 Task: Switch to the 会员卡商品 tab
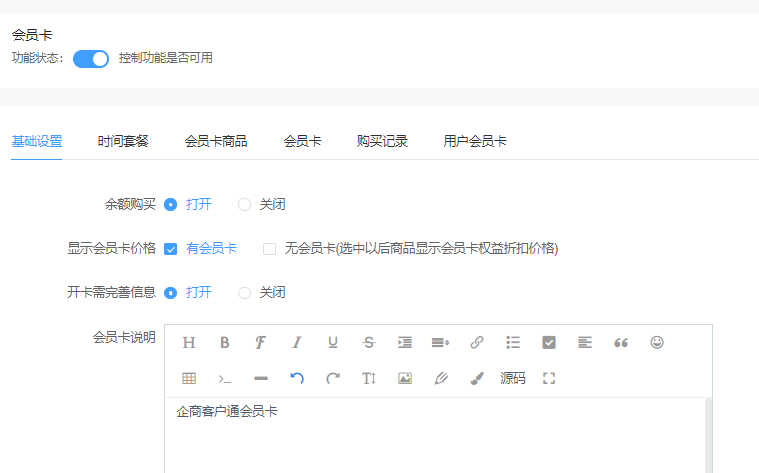click(216, 141)
